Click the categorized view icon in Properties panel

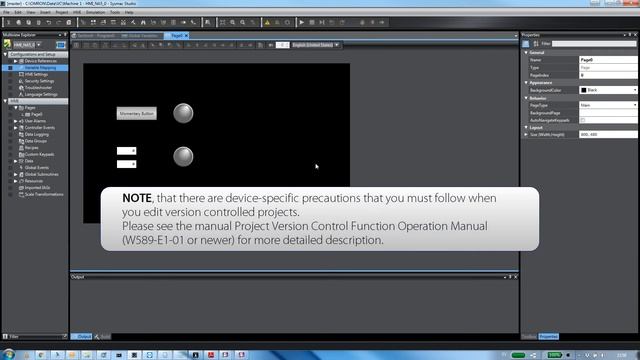click(x=526, y=44)
